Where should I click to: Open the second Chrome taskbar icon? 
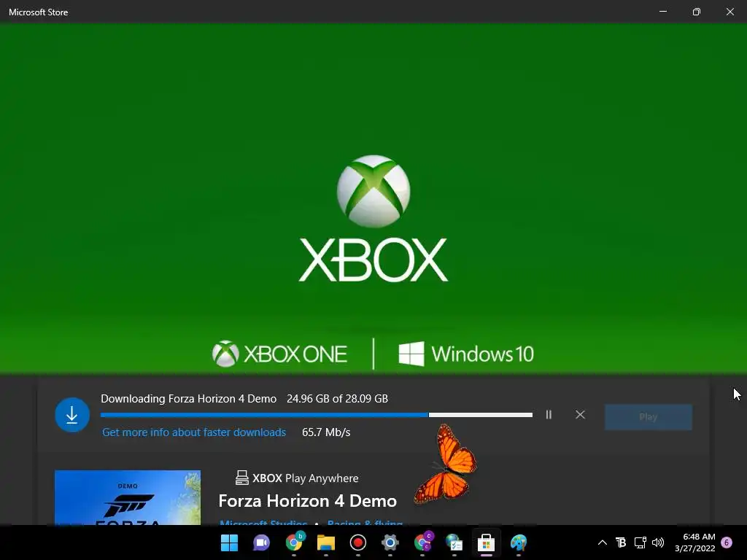pos(422,542)
